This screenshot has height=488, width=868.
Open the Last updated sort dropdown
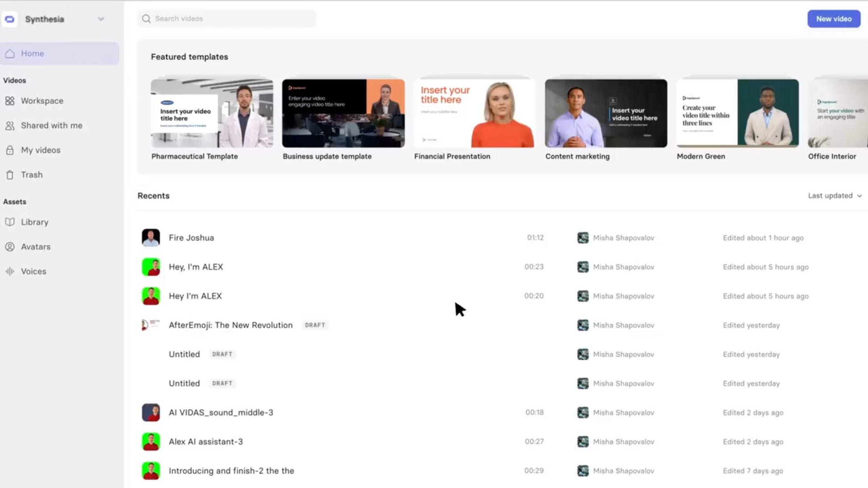pyautogui.click(x=835, y=196)
